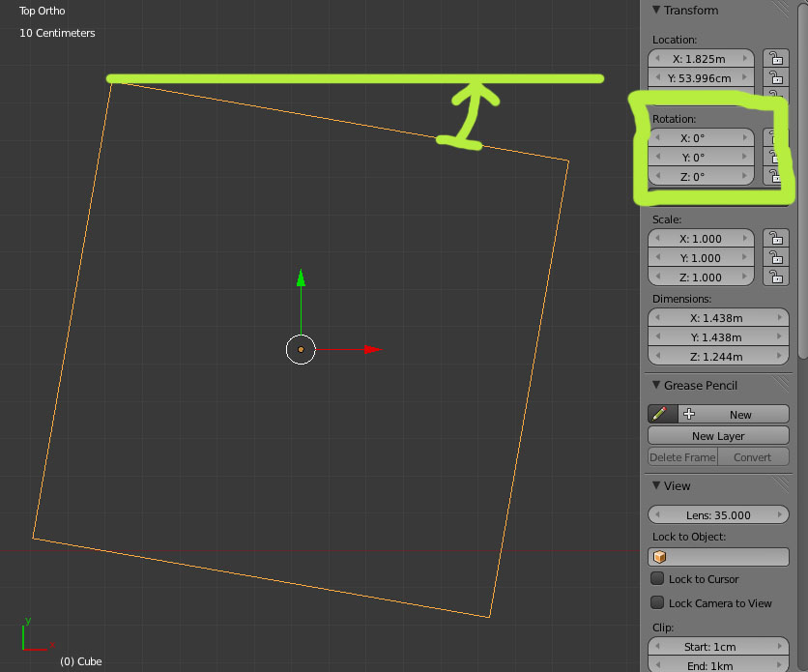Click Scale Y value 1.000
The width and height of the screenshot is (808, 672).
pos(701,257)
